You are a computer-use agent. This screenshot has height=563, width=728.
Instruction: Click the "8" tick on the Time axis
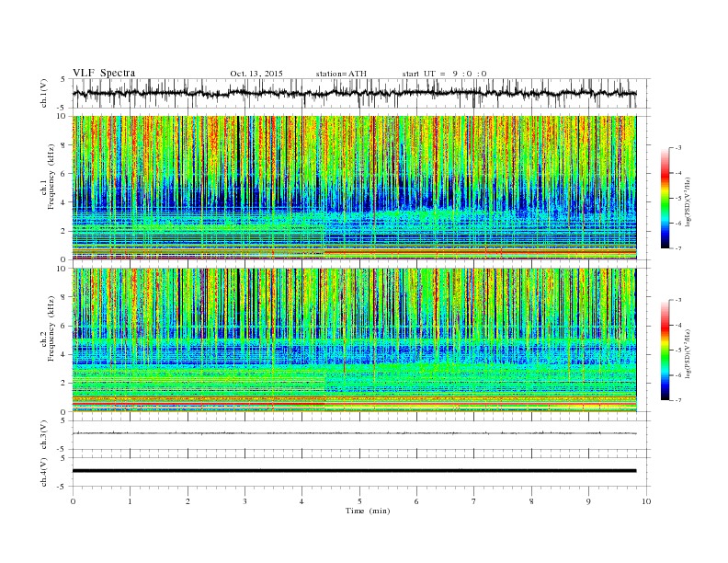pyautogui.click(x=531, y=501)
